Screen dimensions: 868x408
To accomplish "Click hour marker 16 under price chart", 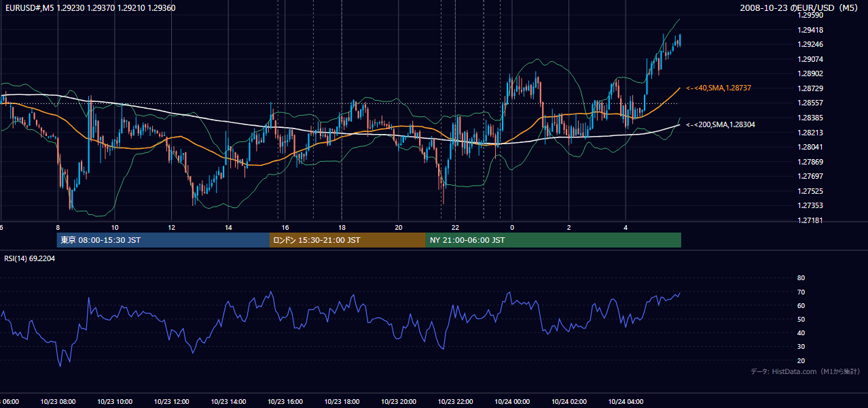I will click(285, 227).
